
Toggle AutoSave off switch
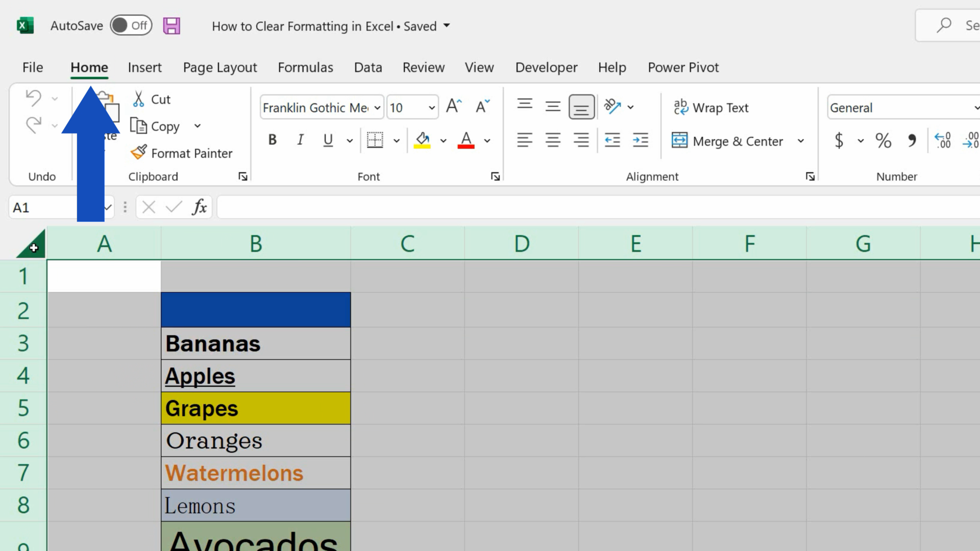[131, 25]
